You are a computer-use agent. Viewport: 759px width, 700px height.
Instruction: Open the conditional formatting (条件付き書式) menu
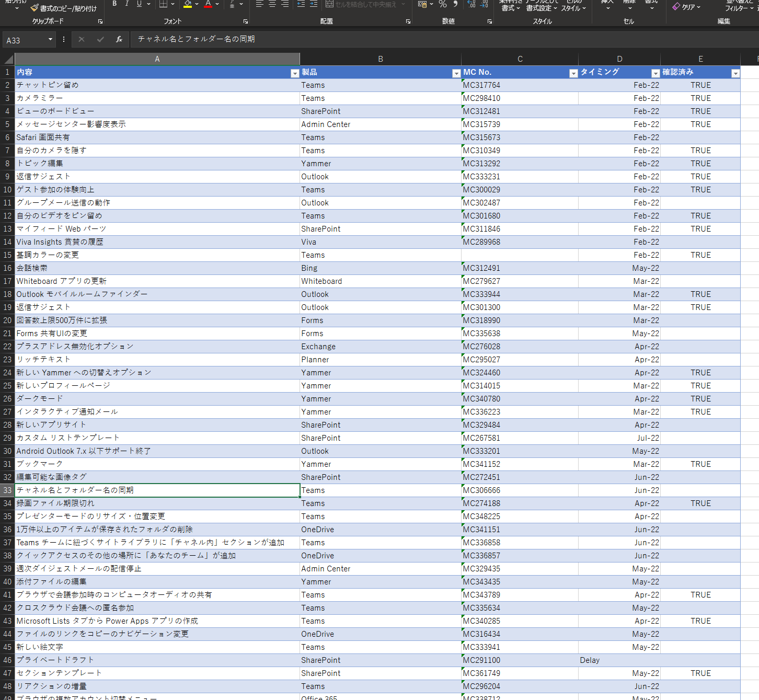click(x=511, y=5)
